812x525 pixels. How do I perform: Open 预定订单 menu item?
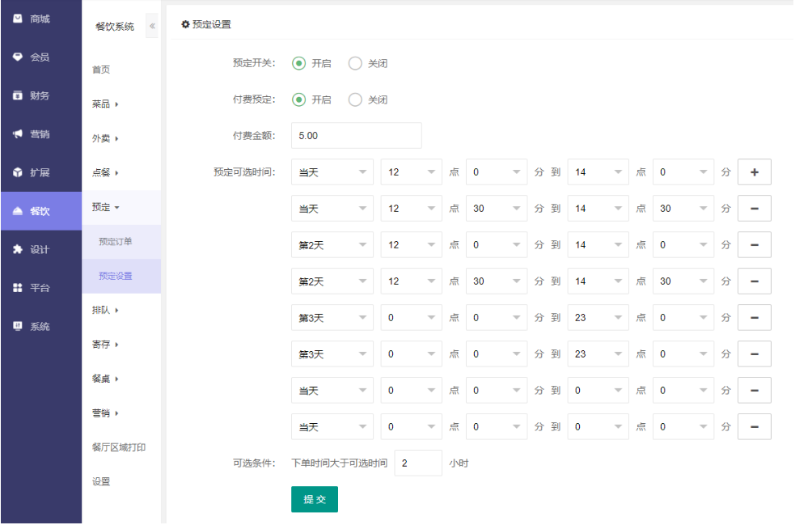pos(116,242)
